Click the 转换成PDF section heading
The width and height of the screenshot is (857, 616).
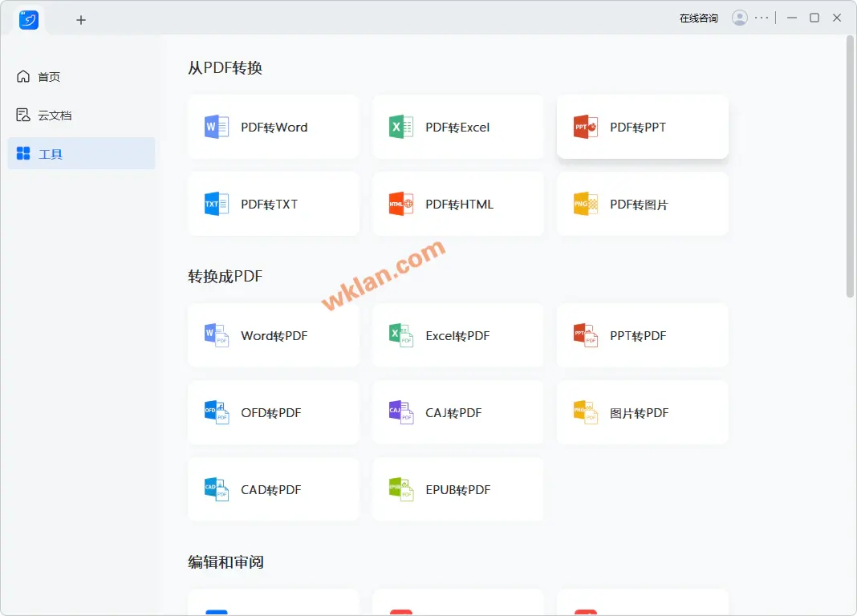click(225, 277)
